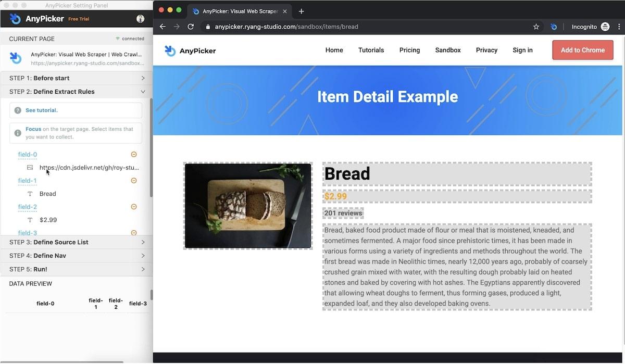The image size is (625, 364).
Task: Click the Free Trial label in panel header
Action: (x=79, y=19)
